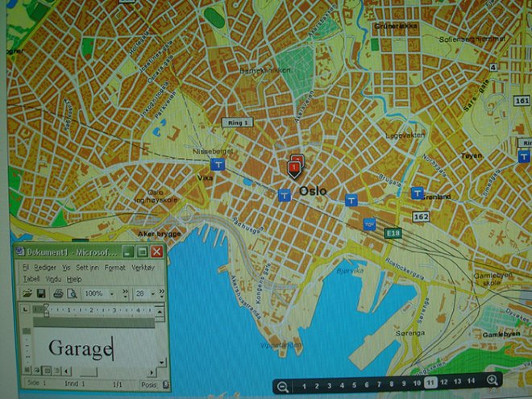Screen dimensions: 532x399
Task: Open the Format menu
Action: pos(114,266)
